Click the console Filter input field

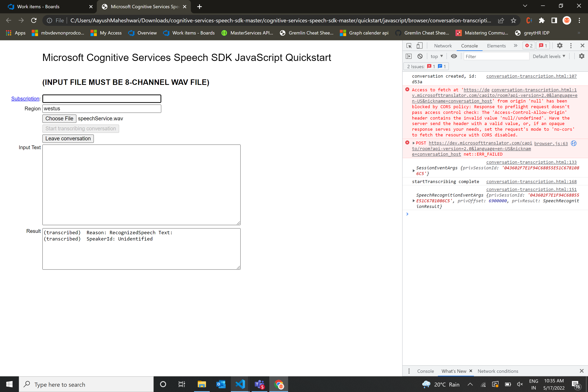[x=496, y=56]
